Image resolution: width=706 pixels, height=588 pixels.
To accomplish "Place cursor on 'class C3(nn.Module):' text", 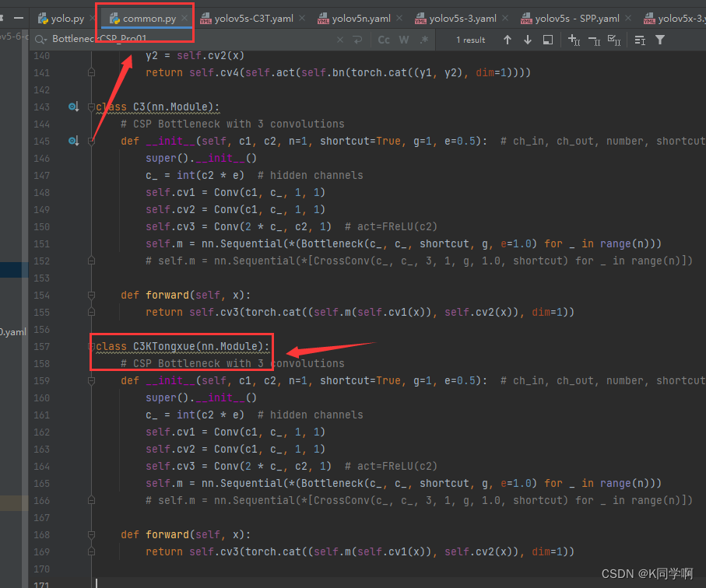I will tap(157, 107).
